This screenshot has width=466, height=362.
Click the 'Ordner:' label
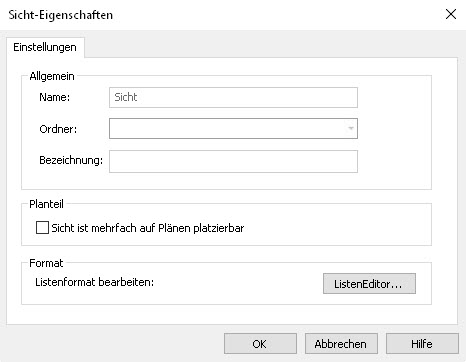pyautogui.click(x=58, y=129)
